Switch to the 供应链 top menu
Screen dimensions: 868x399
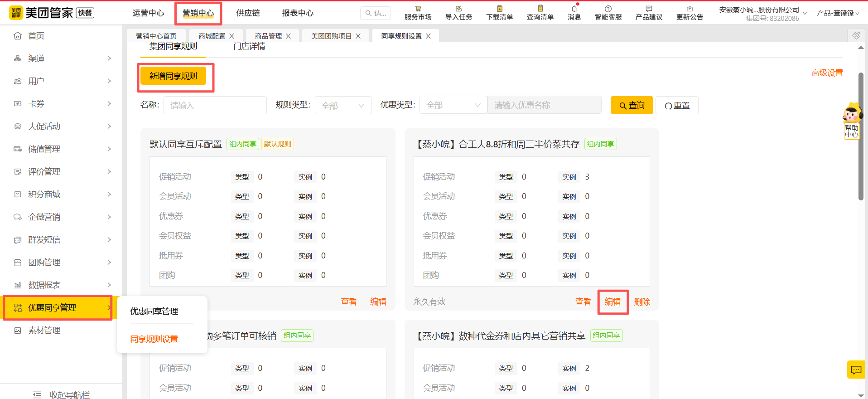point(248,13)
